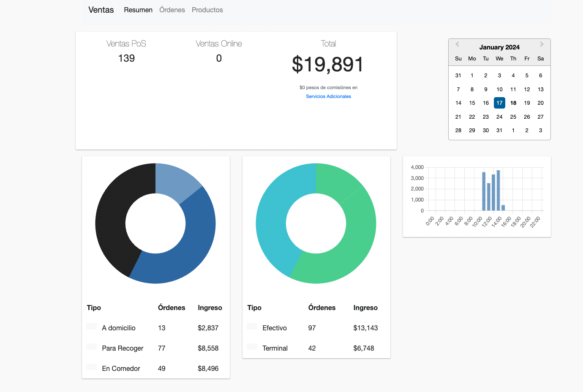Click the En Comedor row label

121,368
